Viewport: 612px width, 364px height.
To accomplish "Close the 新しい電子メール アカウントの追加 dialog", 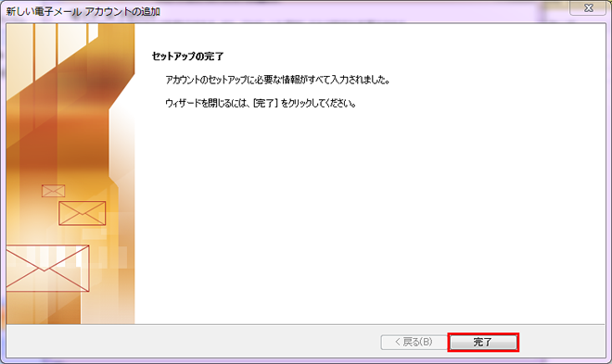I will [x=588, y=7].
